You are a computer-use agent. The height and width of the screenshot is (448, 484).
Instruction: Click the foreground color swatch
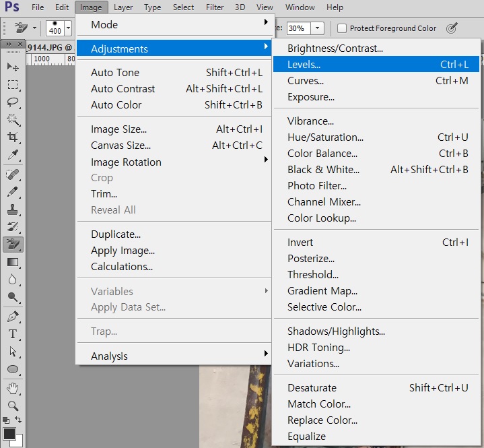[x=9, y=433]
